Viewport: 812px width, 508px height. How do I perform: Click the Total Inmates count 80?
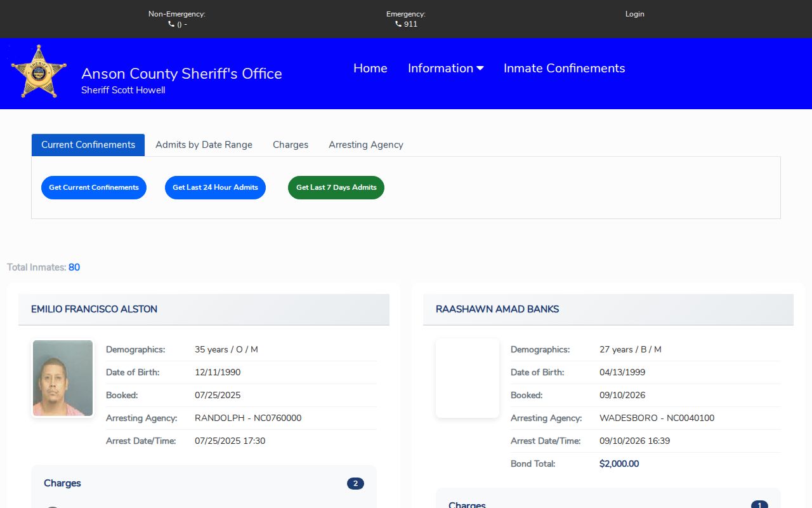(74, 267)
